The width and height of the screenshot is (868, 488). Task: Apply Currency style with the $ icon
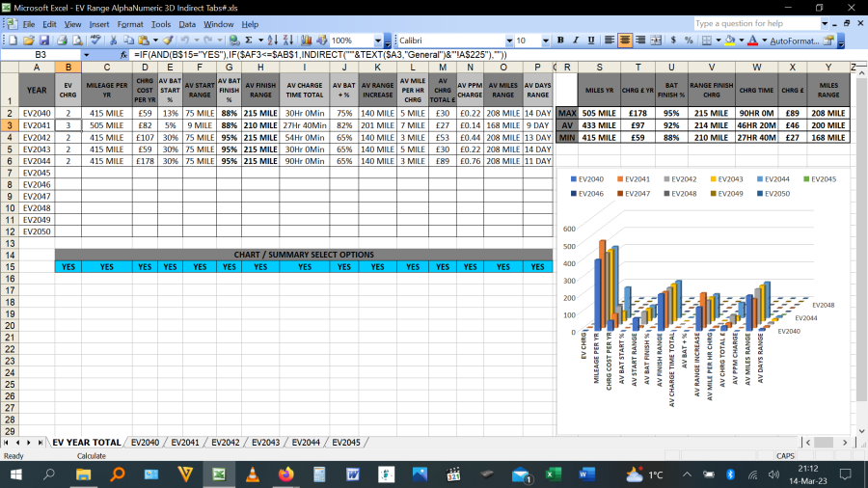pyautogui.click(x=673, y=41)
